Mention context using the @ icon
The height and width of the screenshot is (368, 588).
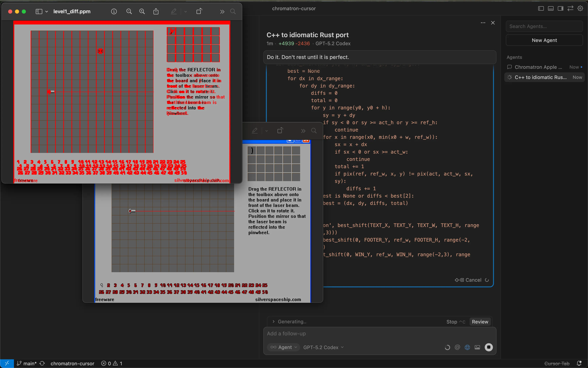click(457, 347)
